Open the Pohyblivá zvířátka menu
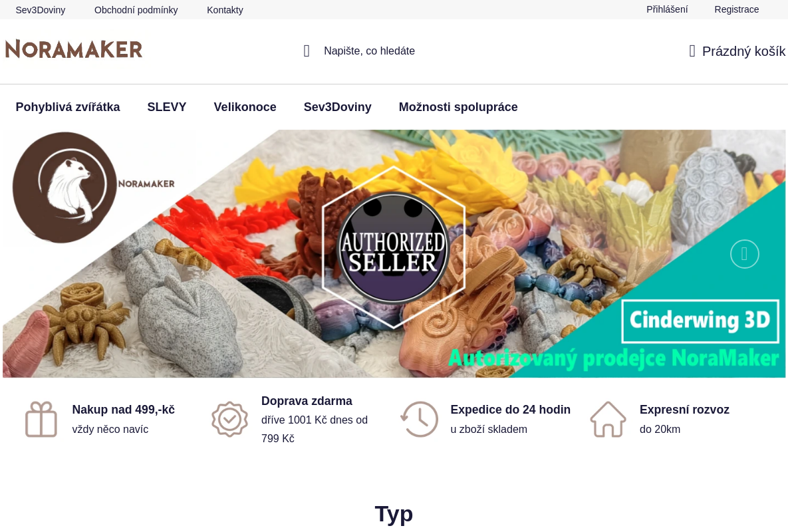The width and height of the screenshot is (798, 532). tap(68, 107)
